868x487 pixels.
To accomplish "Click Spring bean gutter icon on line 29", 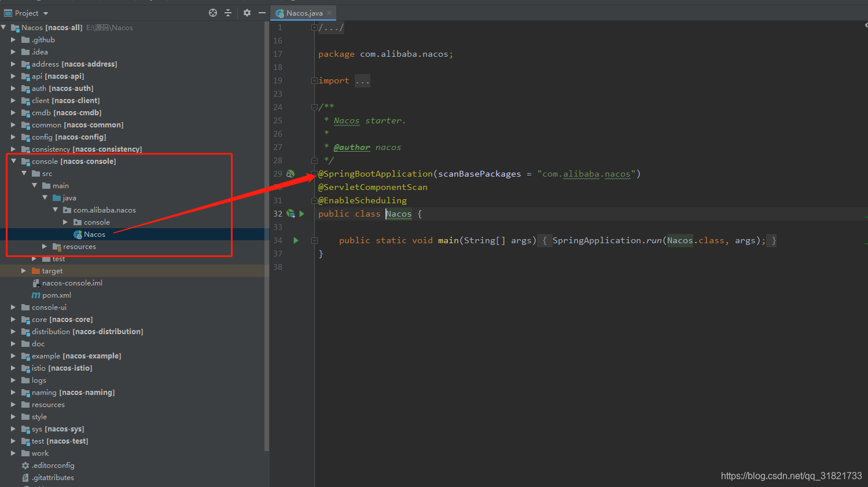I will (x=290, y=174).
